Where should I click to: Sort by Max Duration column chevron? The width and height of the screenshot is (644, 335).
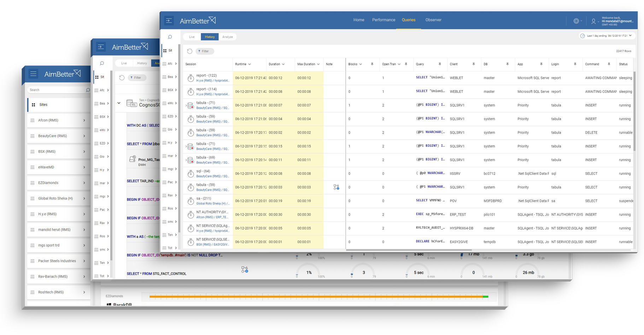pos(318,64)
